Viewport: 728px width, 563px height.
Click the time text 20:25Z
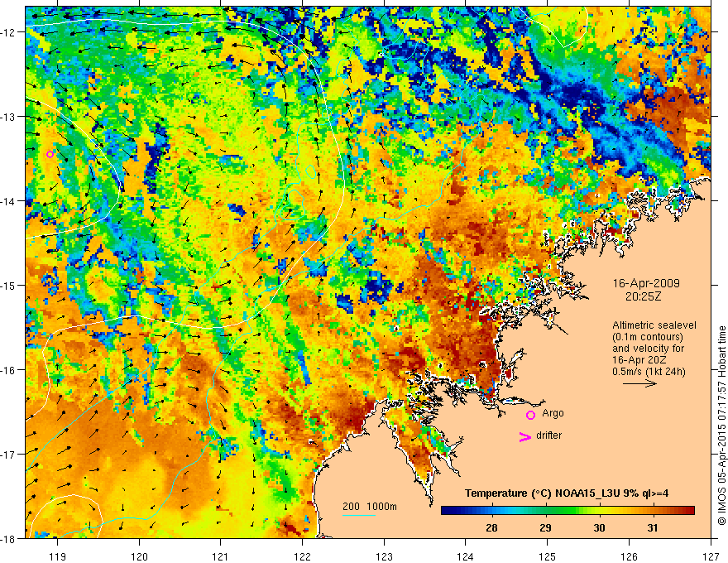pyautogui.click(x=643, y=296)
